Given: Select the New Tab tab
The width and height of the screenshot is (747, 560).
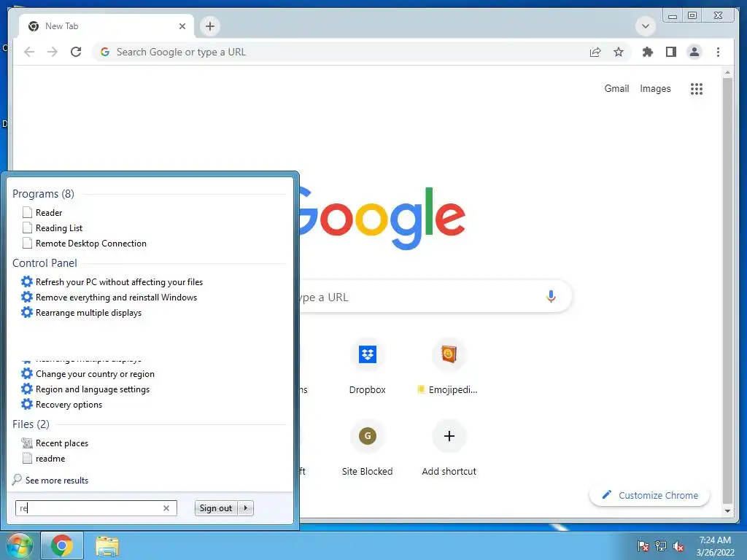Looking at the screenshot, I should 107,26.
